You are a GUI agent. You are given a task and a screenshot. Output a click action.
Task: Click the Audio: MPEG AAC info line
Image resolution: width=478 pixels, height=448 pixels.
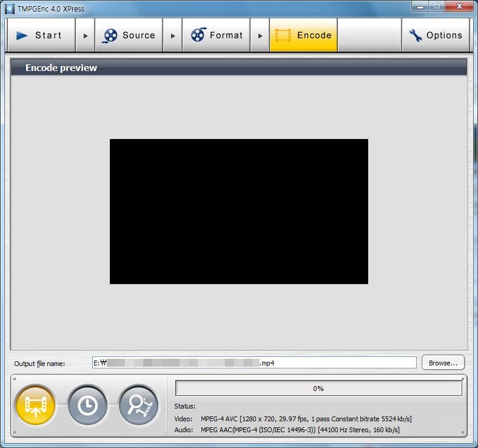(286, 430)
